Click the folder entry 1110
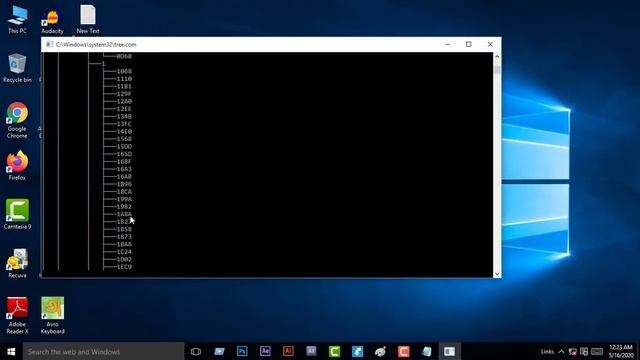640x360 pixels. click(x=124, y=79)
